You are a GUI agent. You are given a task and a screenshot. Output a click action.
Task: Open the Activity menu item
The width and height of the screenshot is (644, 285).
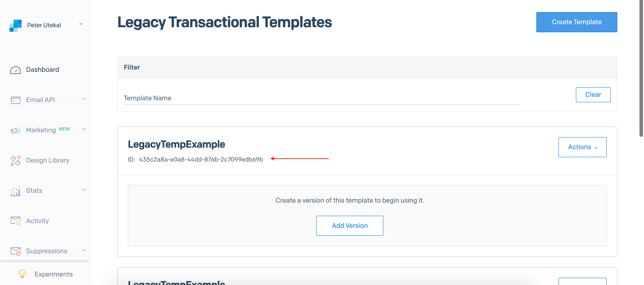37,221
